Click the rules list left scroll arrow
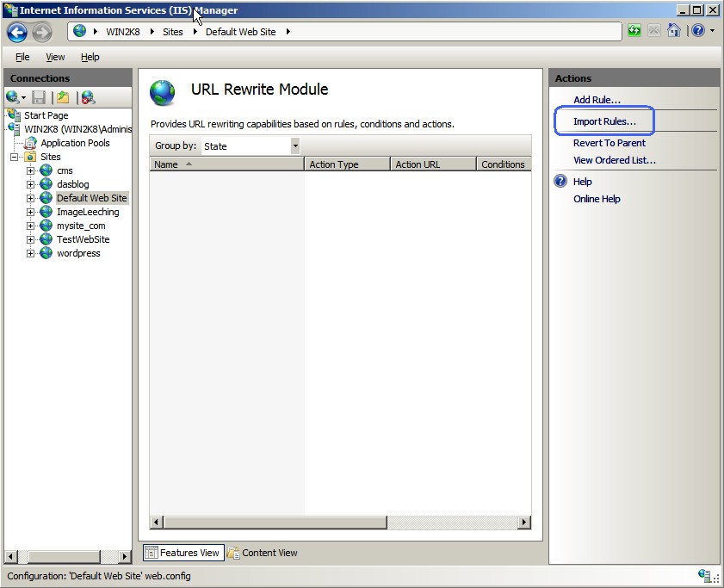 (156, 523)
